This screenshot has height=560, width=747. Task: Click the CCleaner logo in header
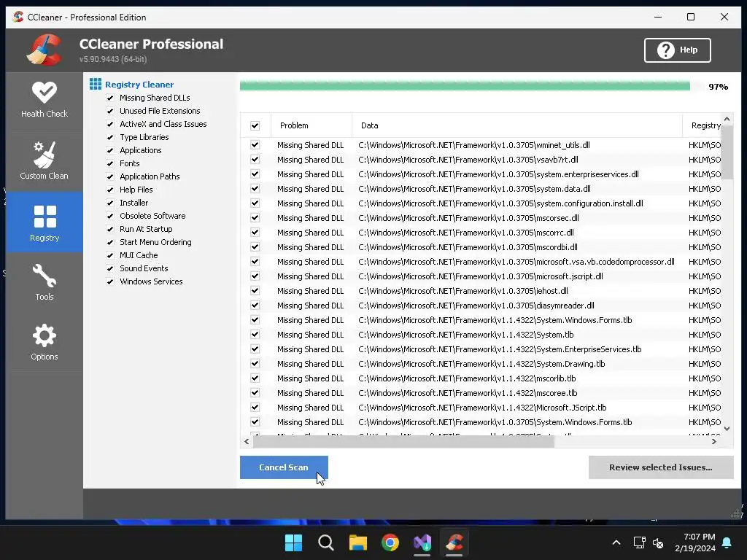(44, 50)
